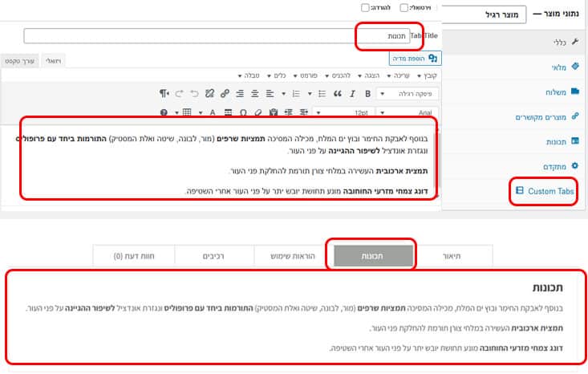This screenshot has width=588, height=374.
Task: Redo the editor action
Action: (179, 94)
